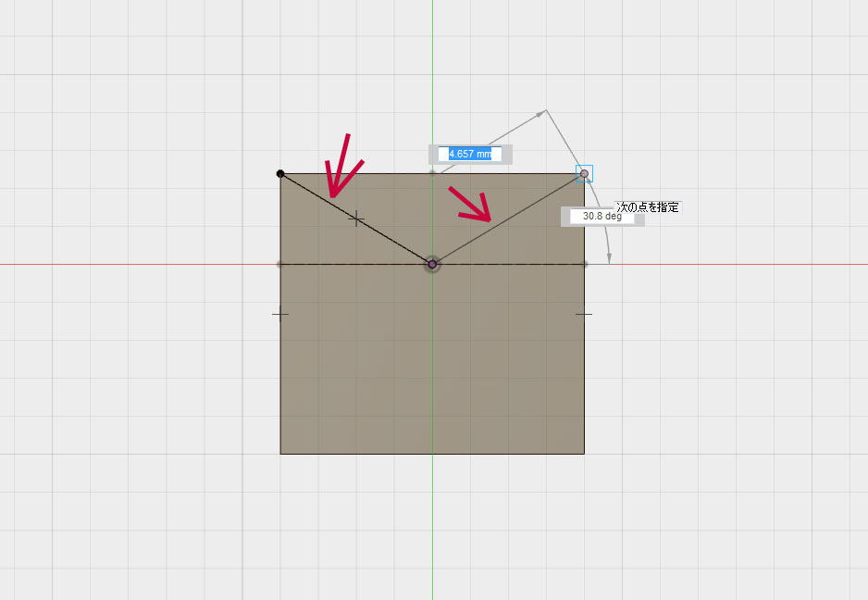This screenshot has width=868, height=600.
Task: Click the right red arrow annotation
Action: (x=472, y=206)
